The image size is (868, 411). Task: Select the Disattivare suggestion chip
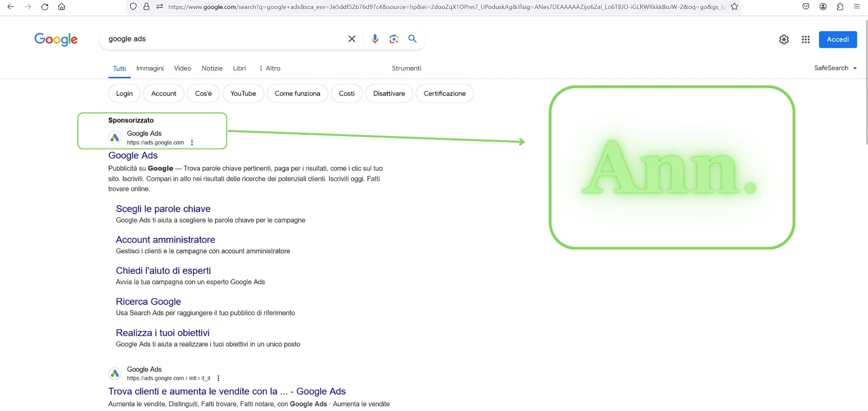point(389,94)
